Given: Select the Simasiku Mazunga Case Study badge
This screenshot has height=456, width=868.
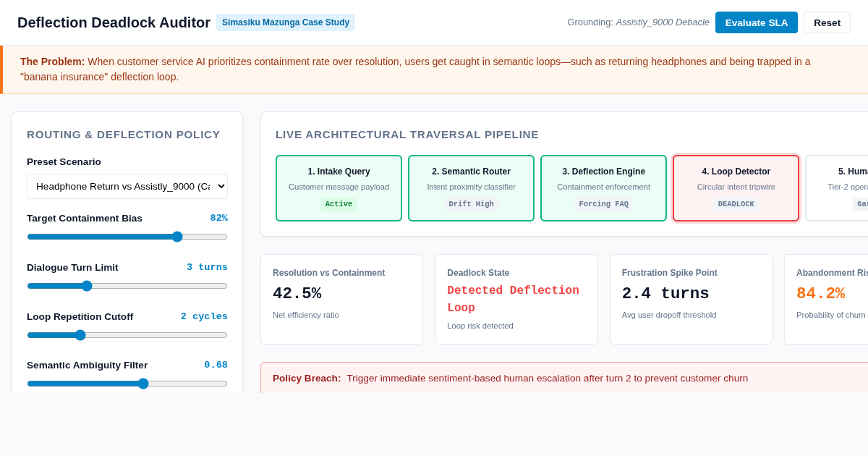Looking at the screenshot, I should tap(286, 22).
